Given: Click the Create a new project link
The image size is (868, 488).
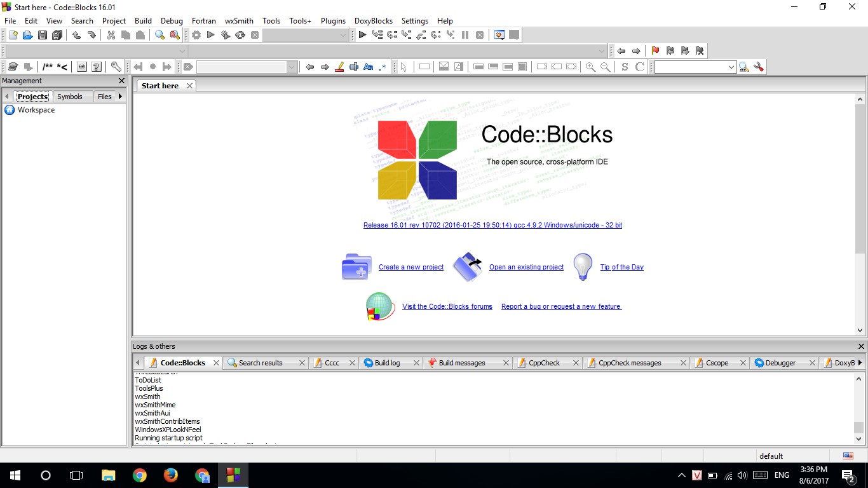Looking at the screenshot, I should tap(411, 267).
